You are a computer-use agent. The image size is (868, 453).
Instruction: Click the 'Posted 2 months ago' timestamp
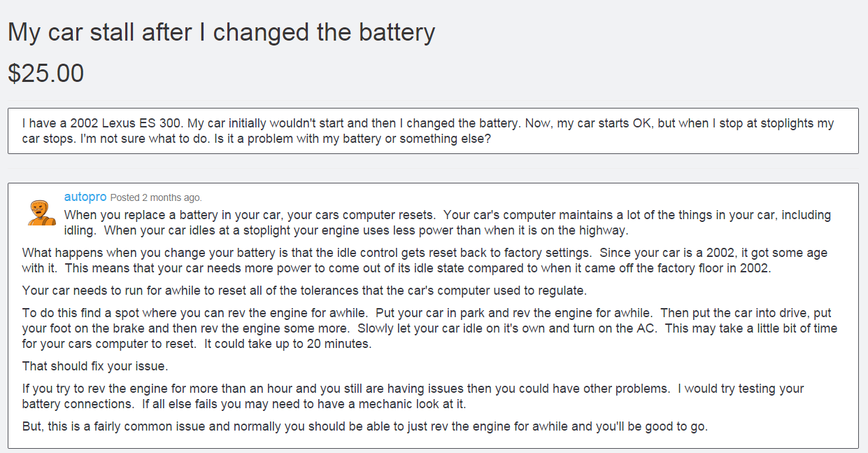156,197
